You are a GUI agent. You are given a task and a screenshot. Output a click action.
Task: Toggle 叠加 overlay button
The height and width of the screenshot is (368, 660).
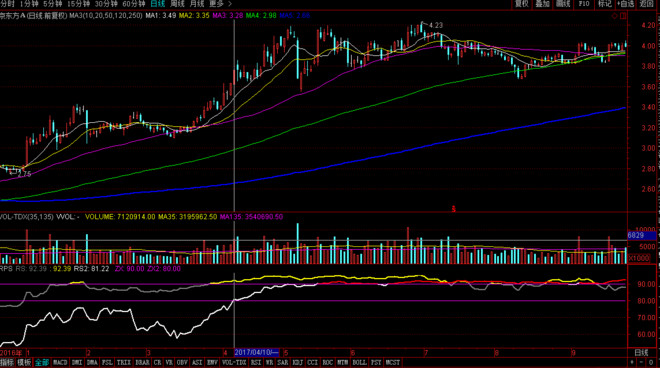542,4
